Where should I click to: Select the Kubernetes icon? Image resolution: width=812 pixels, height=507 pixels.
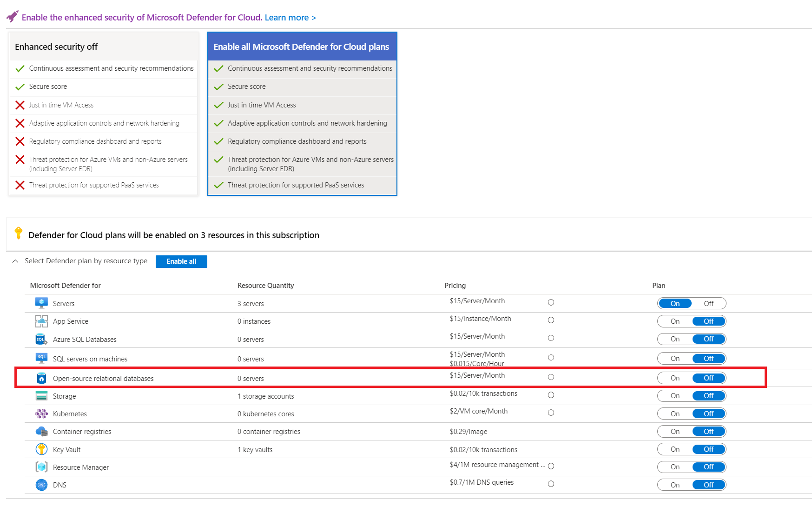click(41, 414)
